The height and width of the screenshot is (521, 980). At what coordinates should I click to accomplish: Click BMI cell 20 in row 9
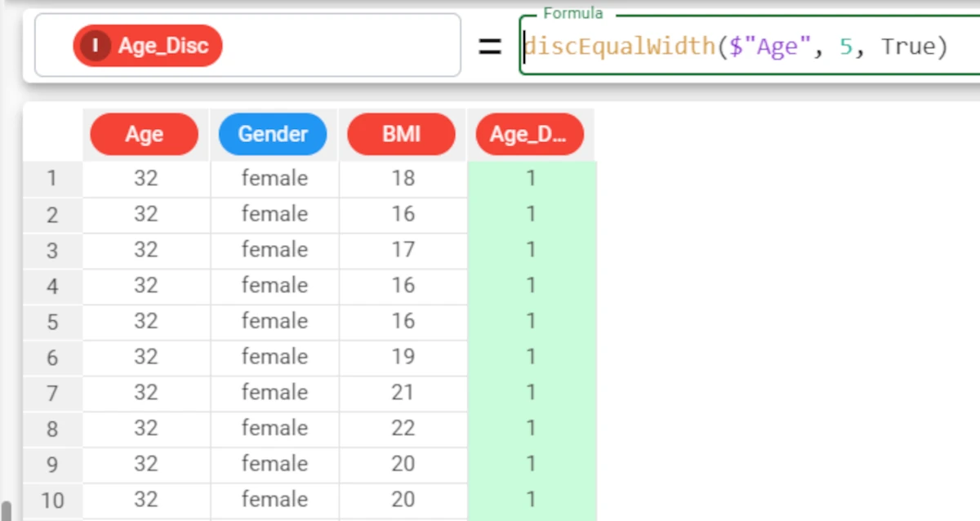pos(403,465)
